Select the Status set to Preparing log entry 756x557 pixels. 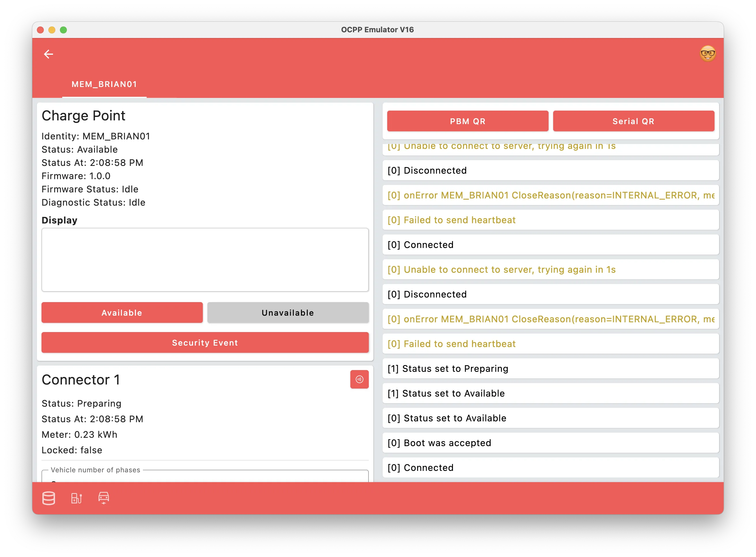(x=550, y=369)
